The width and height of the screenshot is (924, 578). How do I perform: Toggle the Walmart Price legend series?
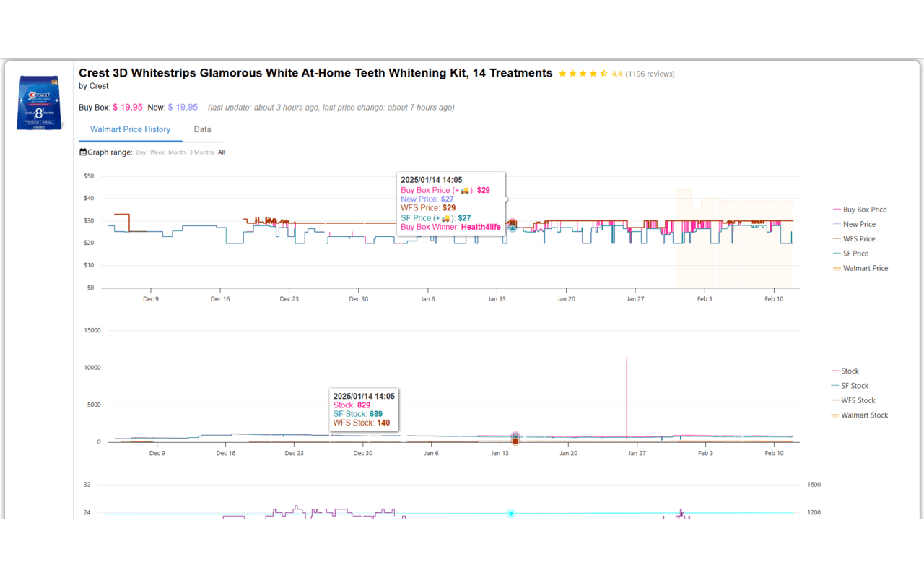tap(860, 269)
